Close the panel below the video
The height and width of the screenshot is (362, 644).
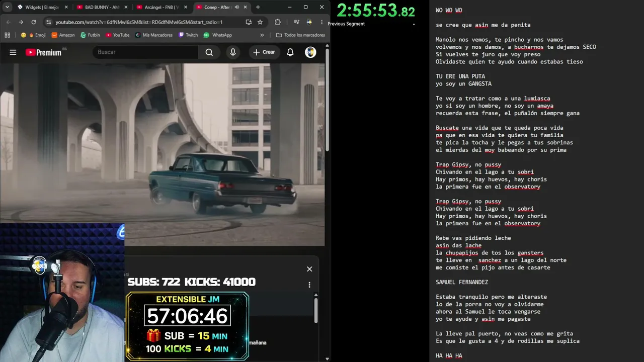click(309, 269)
